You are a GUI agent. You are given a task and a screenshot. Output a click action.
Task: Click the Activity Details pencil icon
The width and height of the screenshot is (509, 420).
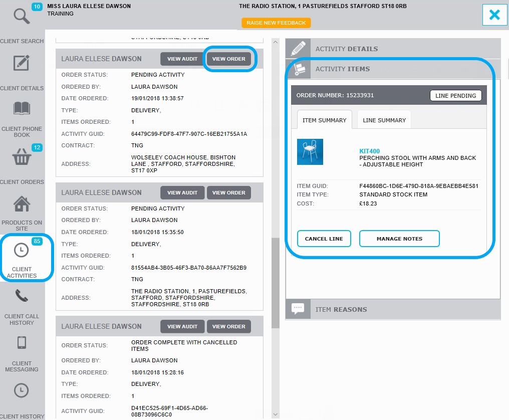coord(298,49)
